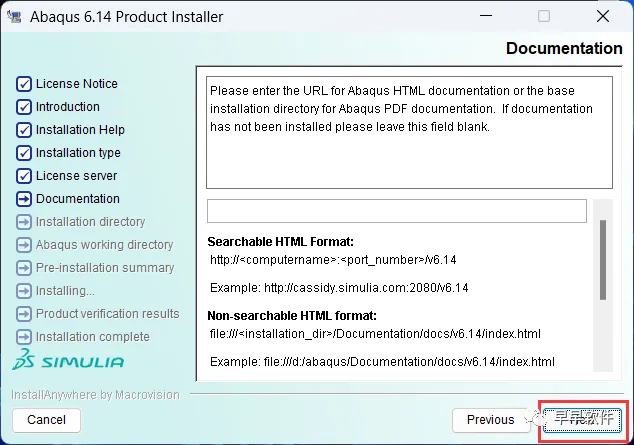This screenshot has height=445, width=634.
Task: Click the 'file:///<installation_dir>/Documentation' path line
Action: point(375,334)
